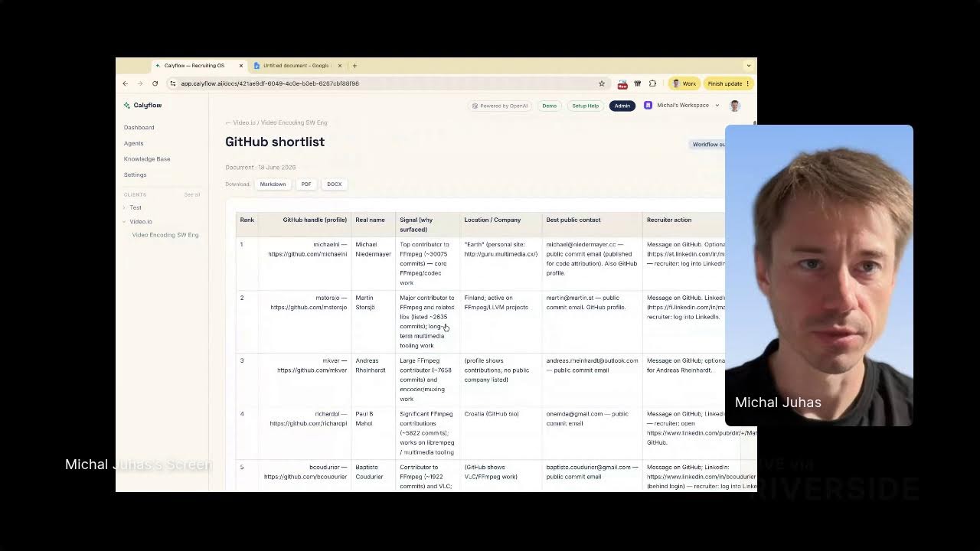Screen dimensions: 980x551
Task: Click the purple workspace icon
Action: (x=648, y=106)
